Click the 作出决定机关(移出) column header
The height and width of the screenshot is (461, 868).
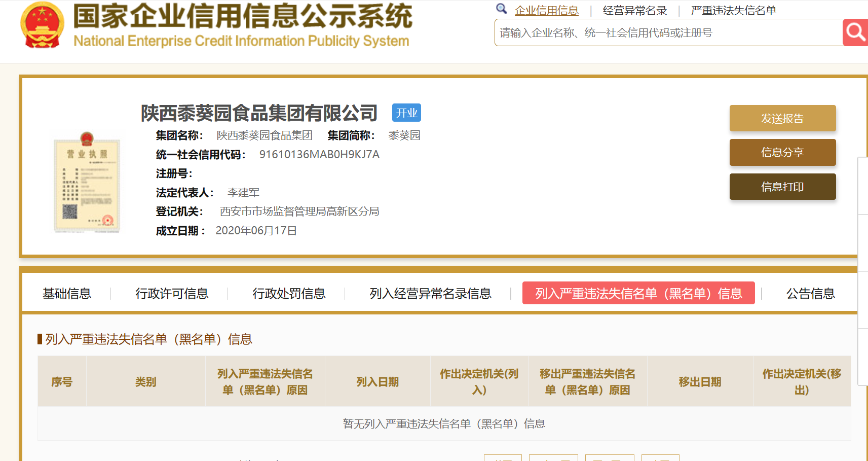802,382
